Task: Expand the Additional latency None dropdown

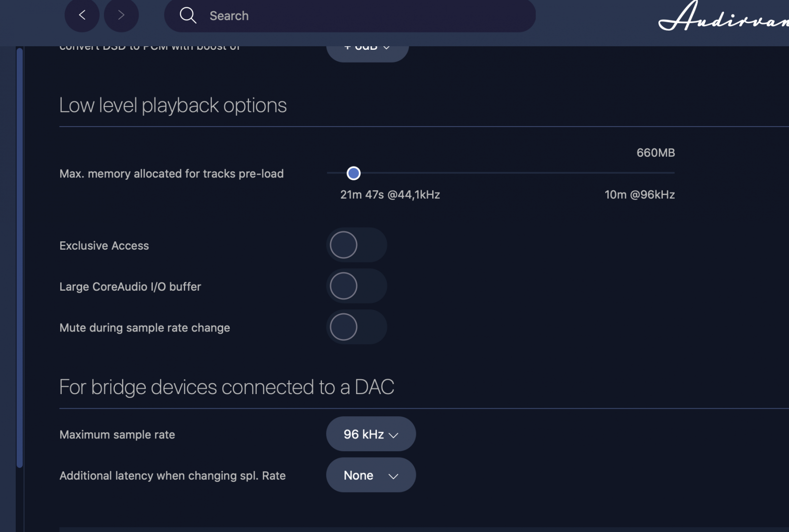Action: [371, 475]
